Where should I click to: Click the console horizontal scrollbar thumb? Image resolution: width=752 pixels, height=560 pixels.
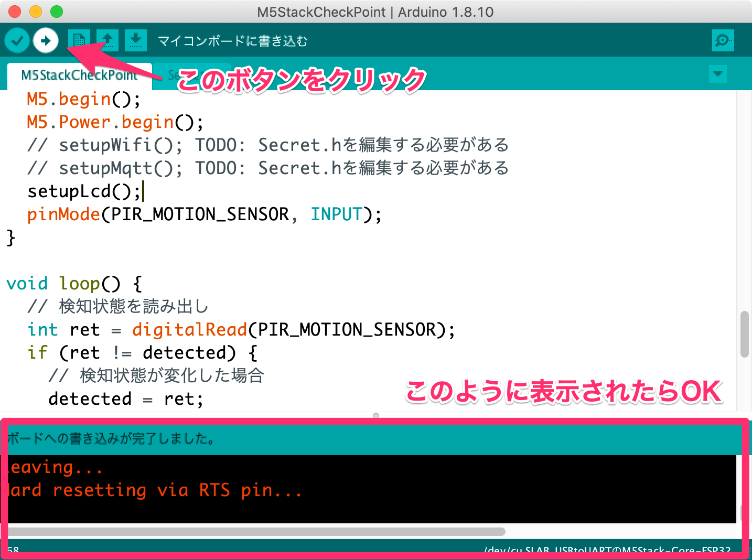coord(256,531)
